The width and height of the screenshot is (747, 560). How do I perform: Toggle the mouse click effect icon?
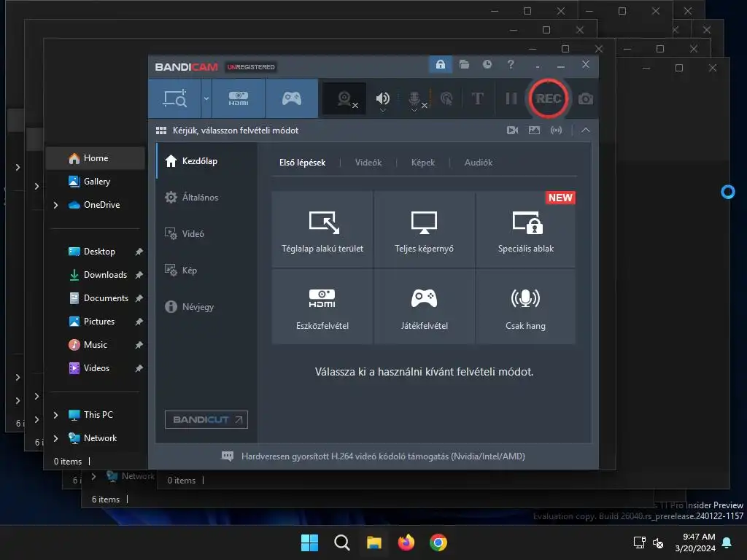[446, 98]
